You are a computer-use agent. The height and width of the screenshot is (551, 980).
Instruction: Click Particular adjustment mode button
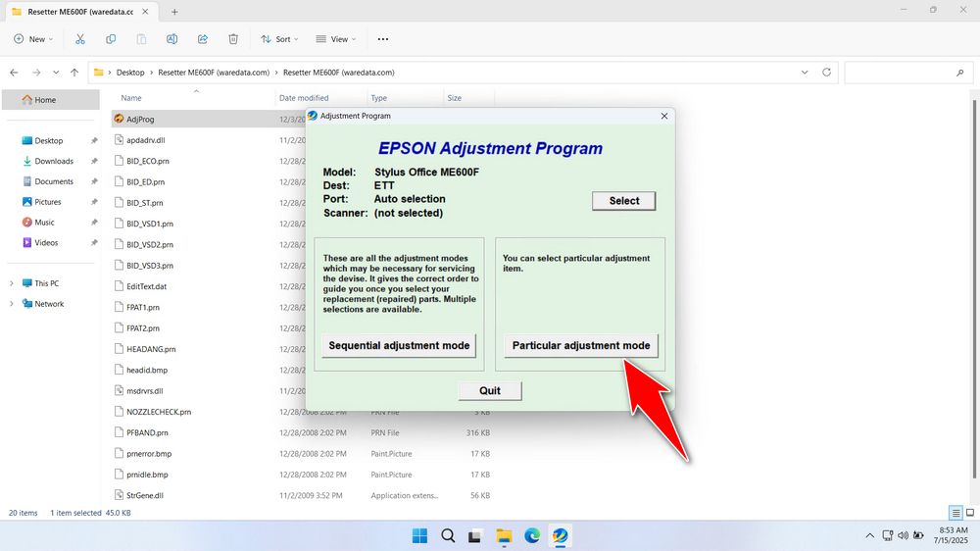pyautogui.click(x=581, y=345)
